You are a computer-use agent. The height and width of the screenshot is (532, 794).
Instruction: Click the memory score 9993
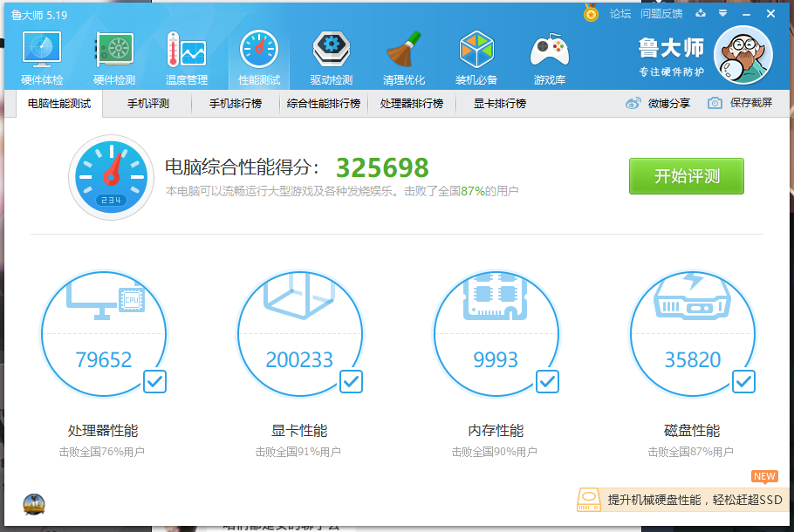pyautogui.click(x=496, y=360)
